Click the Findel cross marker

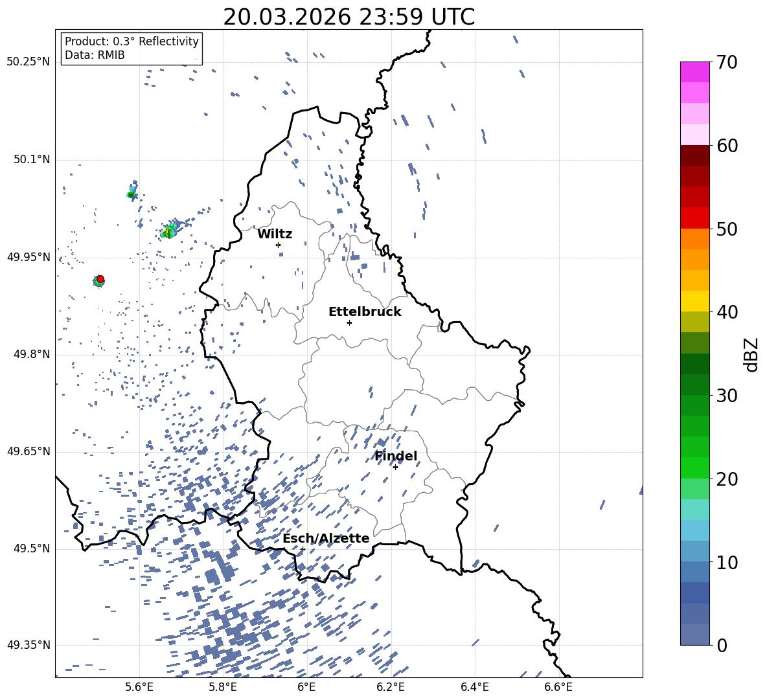click(x=395, y=468)
